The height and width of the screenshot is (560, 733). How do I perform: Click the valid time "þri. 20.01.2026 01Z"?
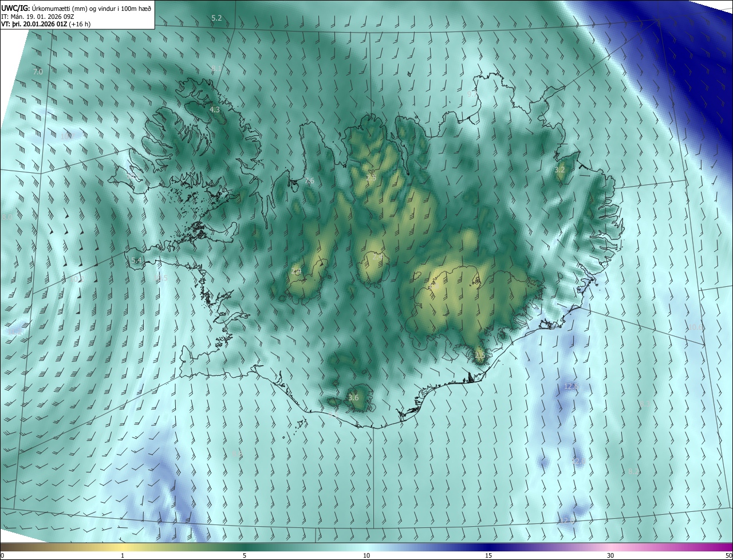tap(41, 24)
